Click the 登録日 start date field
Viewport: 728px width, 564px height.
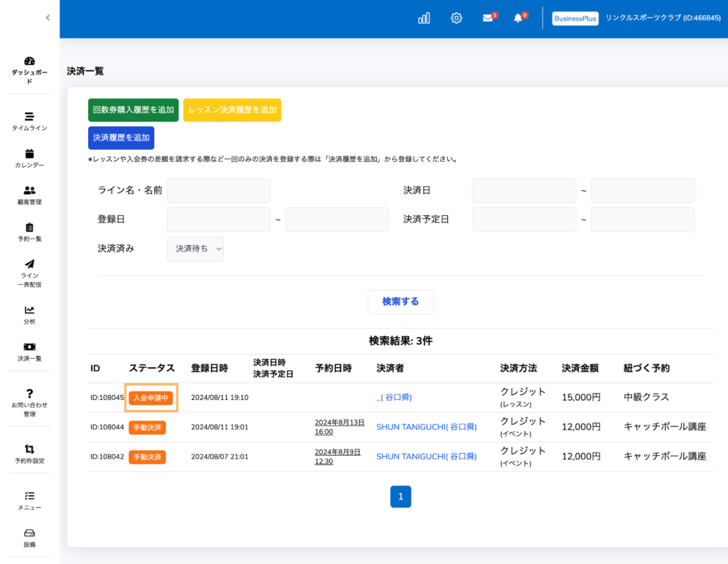(x=219, y=220)
